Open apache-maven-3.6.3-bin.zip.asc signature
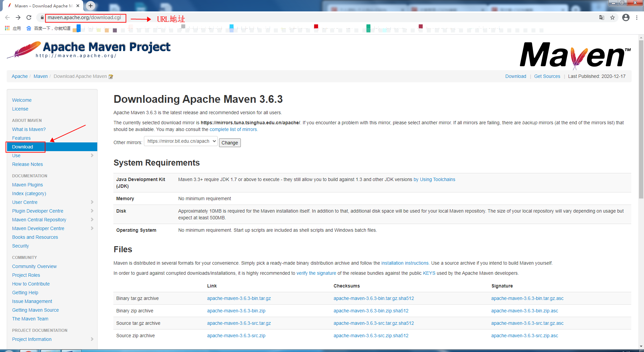644x352 pixels. pyautogui.click(x=525, y=311)
